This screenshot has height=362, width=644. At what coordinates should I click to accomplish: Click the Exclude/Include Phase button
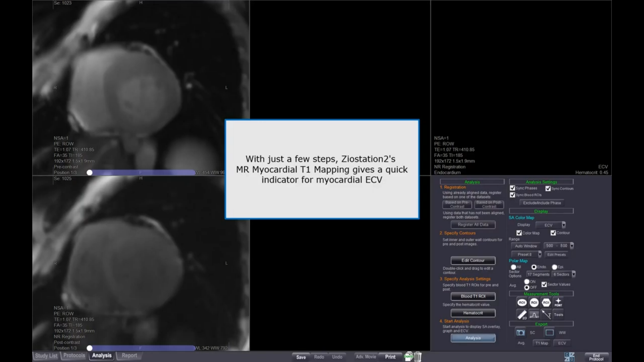coord(542,203)
